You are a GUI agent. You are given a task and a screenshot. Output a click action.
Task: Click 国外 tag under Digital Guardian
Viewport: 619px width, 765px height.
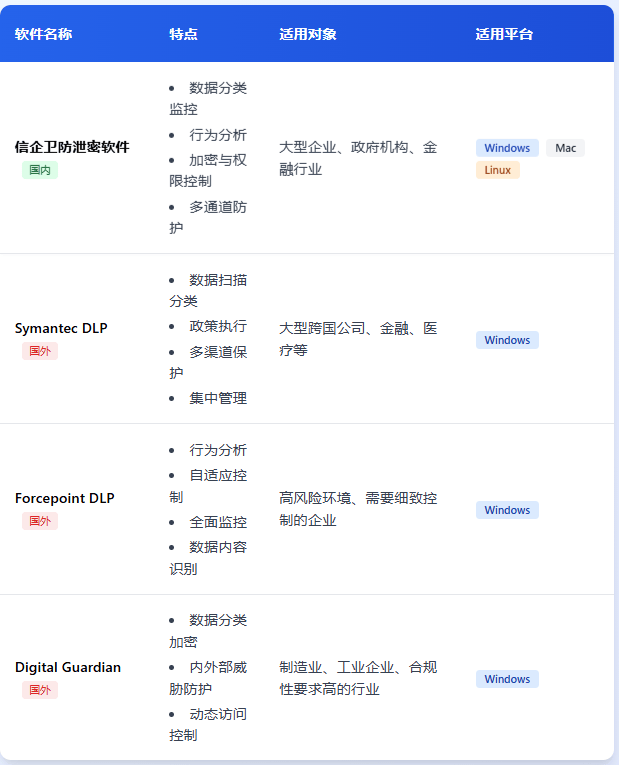40,690
